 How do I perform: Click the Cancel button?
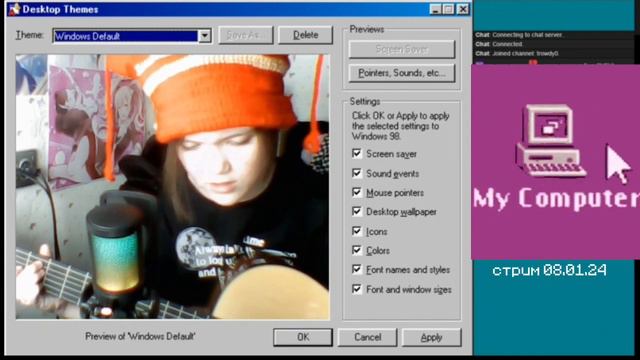pos(367,337)
